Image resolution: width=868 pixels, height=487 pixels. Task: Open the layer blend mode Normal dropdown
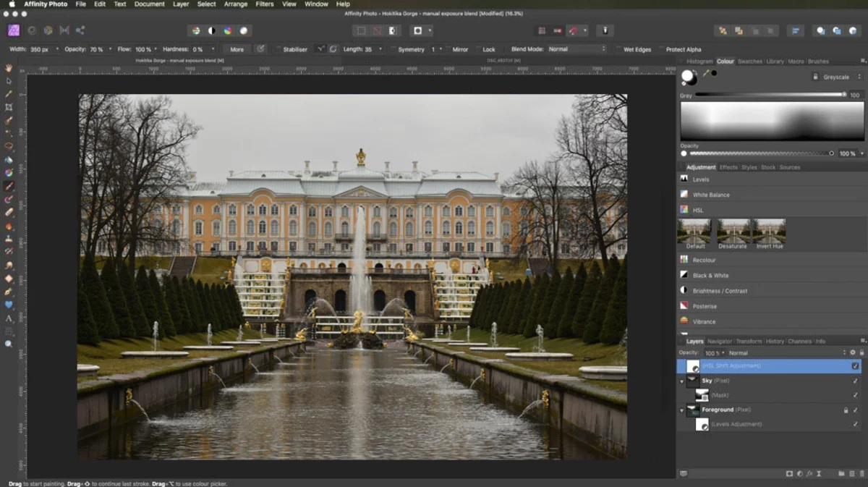(x=786, y=352)
